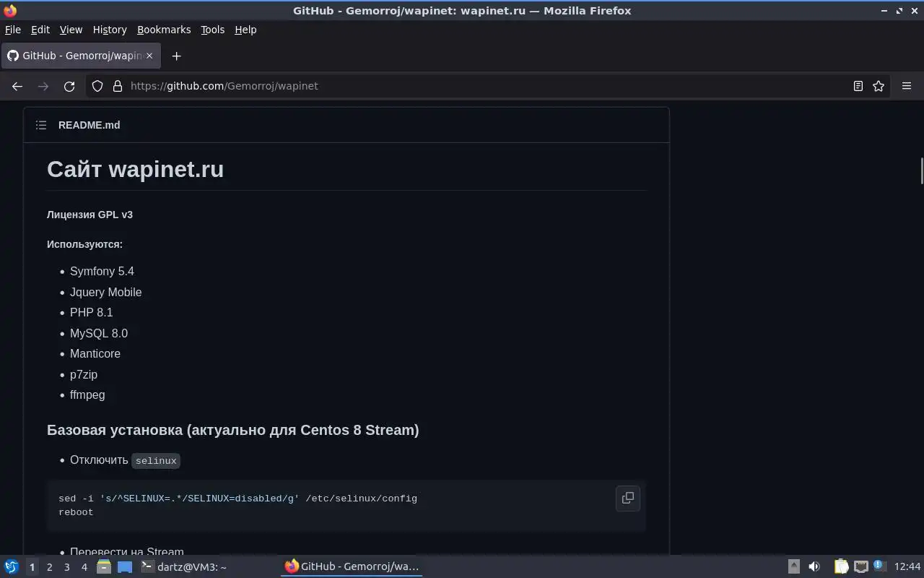Click the PHP 8.1 list item
This screenshot has width=924, height=578.
[x=92, y=312]
